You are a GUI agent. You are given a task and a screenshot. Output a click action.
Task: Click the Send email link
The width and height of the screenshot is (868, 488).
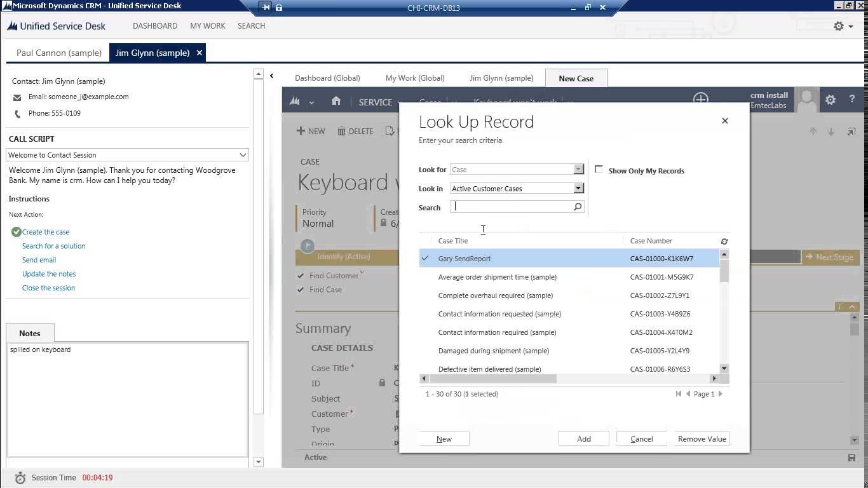(39, 260)
